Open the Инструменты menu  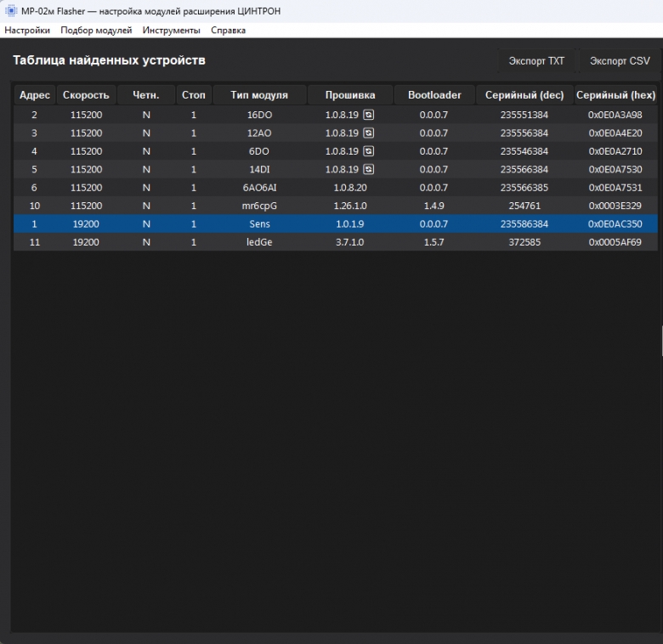point(171,30)
